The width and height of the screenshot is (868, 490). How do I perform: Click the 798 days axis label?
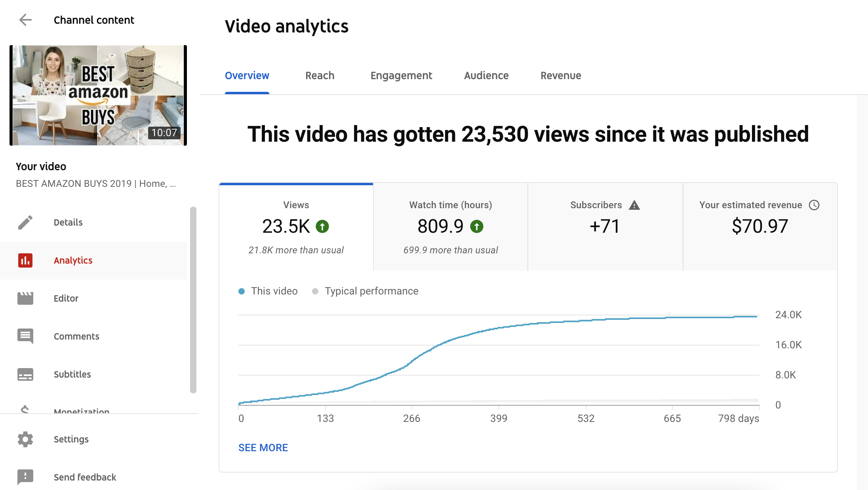pyautogui.click(x=739, y=418)
